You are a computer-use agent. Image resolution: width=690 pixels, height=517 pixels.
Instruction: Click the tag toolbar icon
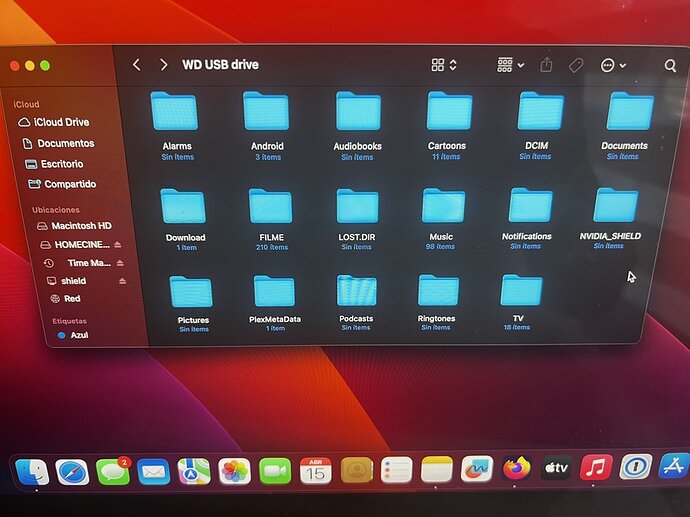click(x=576, y=66)
